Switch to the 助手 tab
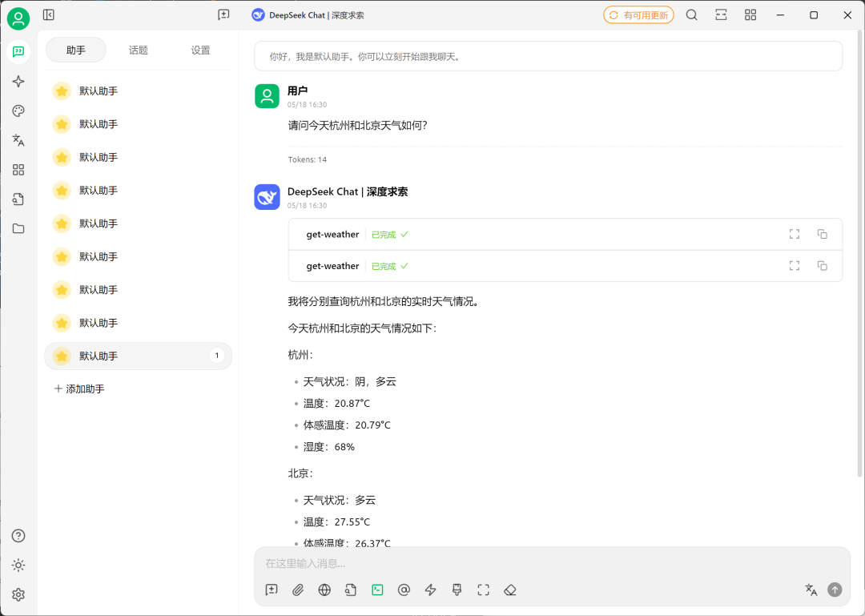The width and height of the screenshot is (865, 616). click(76, 50)
